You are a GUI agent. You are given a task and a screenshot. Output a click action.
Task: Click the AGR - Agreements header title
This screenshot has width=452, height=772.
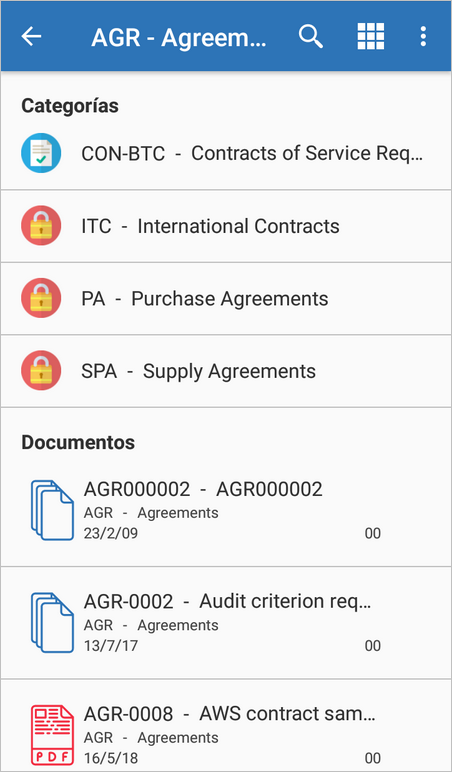(179, 38)
